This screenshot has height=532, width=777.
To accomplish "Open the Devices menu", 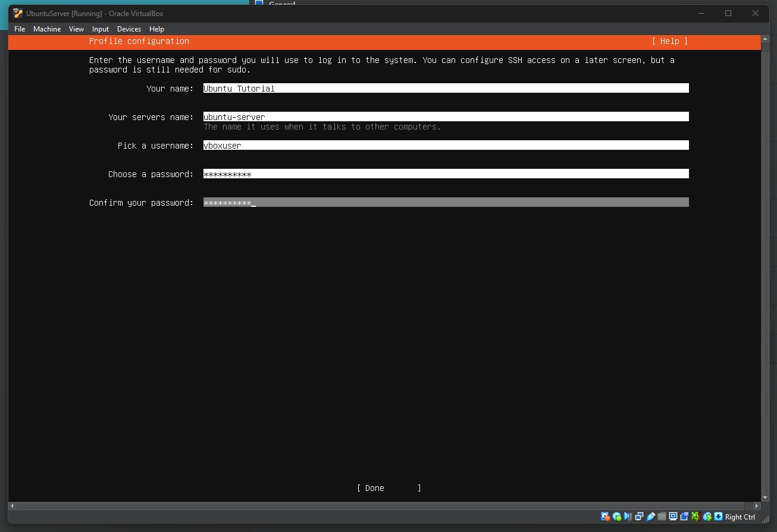I will pyautogui.click(x=129, y=29).
